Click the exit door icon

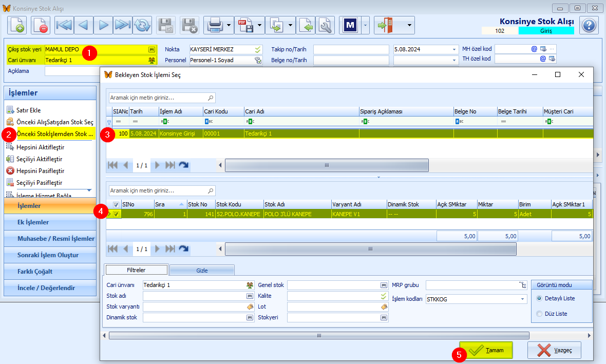pyautogui.click(x=385, y=26)
